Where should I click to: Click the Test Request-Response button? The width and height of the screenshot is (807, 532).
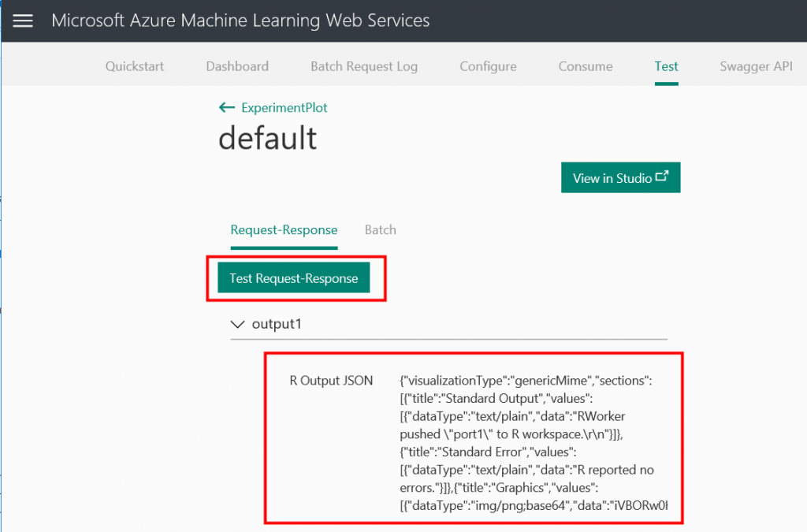coord(294,278)
